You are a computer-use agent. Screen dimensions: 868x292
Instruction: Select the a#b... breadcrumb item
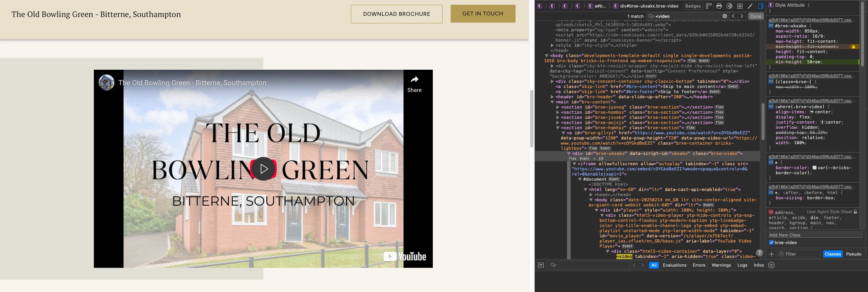[x=597, y=6]
